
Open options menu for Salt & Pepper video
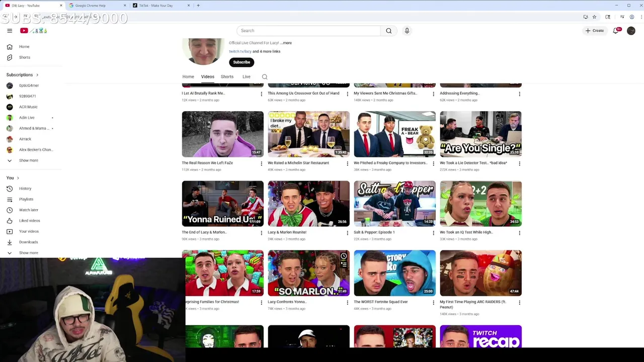(x=433, y=233)
